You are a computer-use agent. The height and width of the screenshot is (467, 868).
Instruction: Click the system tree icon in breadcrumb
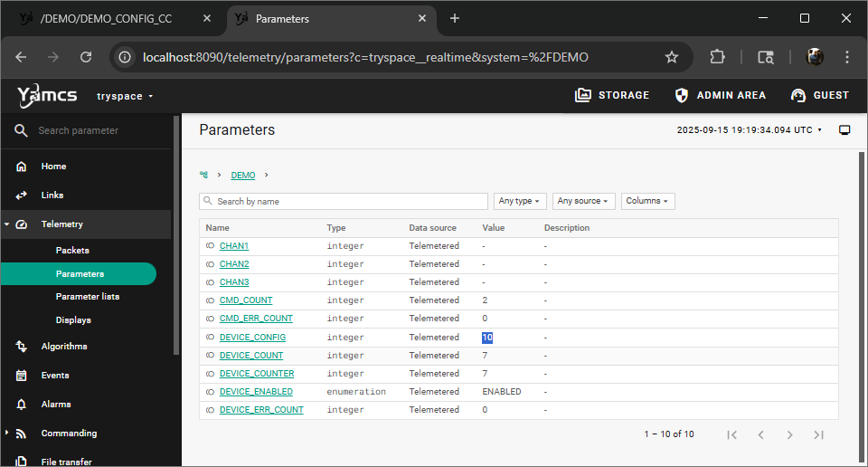(204, 175)
